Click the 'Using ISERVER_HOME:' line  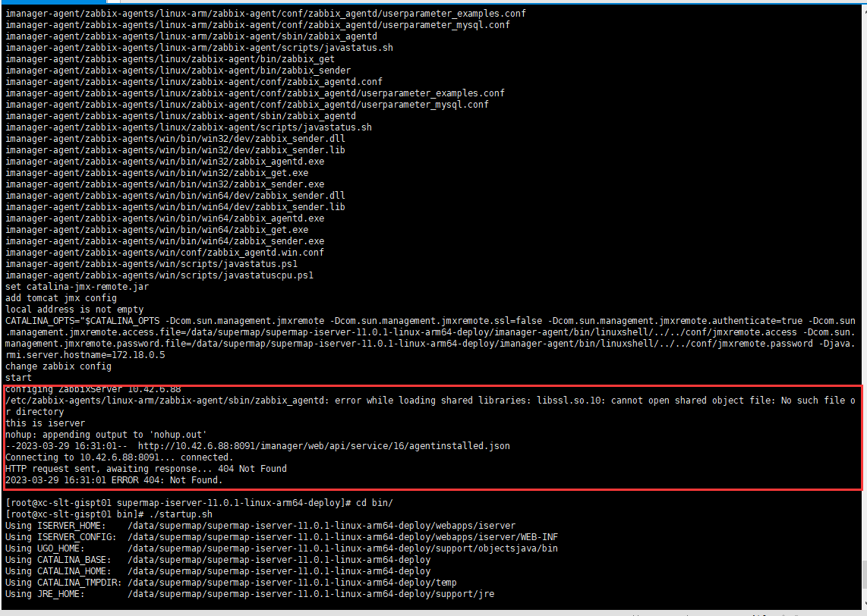tap(260, 526)
